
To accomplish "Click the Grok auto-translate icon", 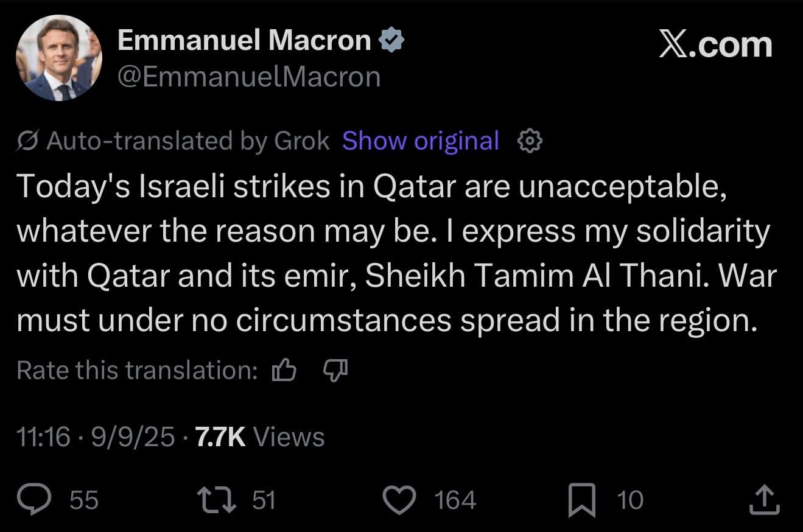I will 29,141.
